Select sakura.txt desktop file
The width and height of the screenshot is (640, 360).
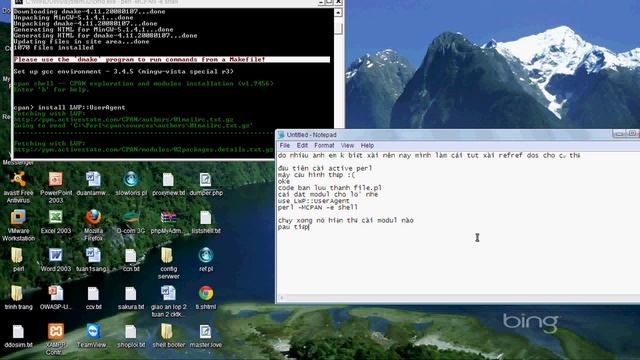(x=131, y=293)
